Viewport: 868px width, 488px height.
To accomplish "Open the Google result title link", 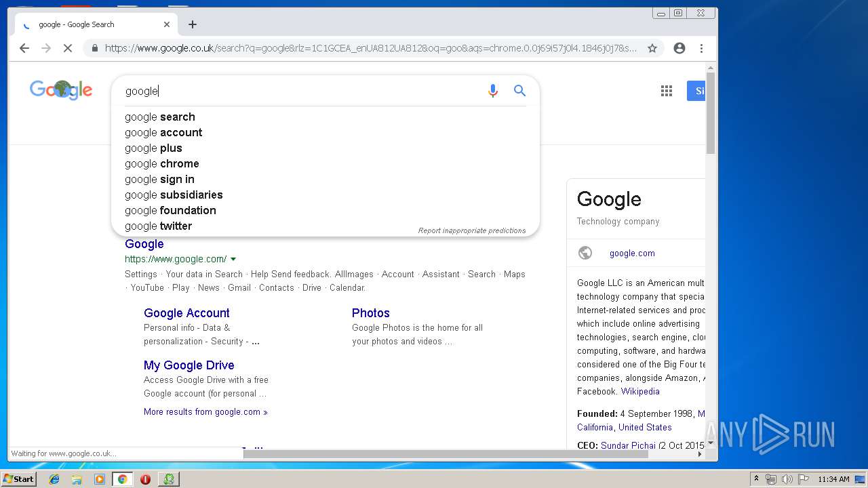I will [144, 244].
